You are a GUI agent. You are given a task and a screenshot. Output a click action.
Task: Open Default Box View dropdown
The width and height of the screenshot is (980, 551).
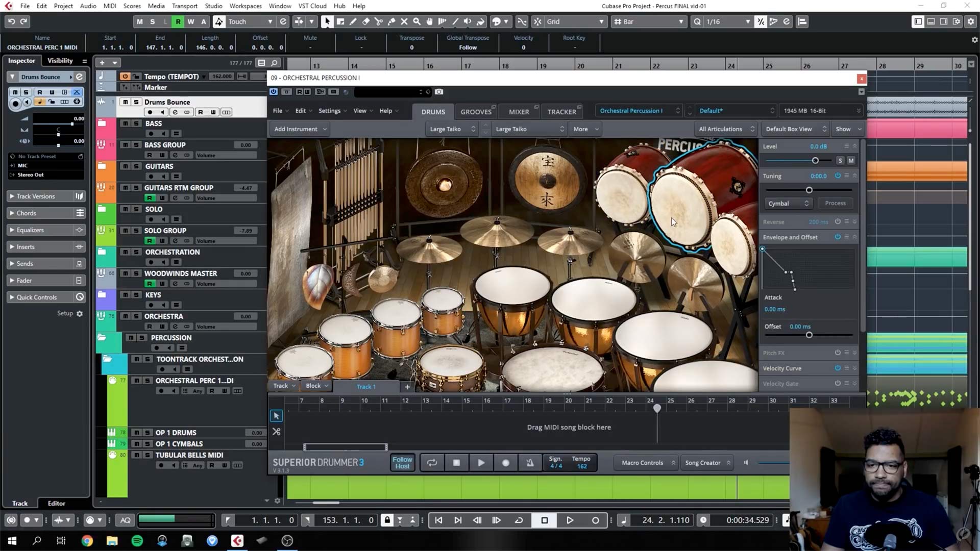point(795,129)
